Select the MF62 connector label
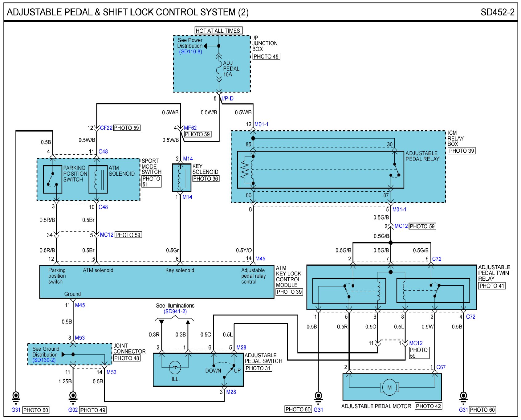This screenshot has height=420, width=521. [190, 128]
